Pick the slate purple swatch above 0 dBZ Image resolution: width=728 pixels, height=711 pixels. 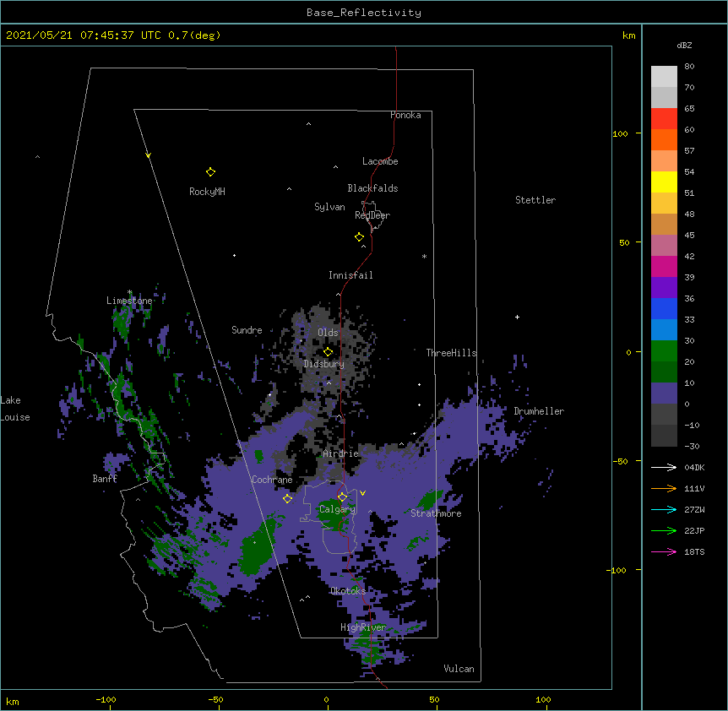664,393
